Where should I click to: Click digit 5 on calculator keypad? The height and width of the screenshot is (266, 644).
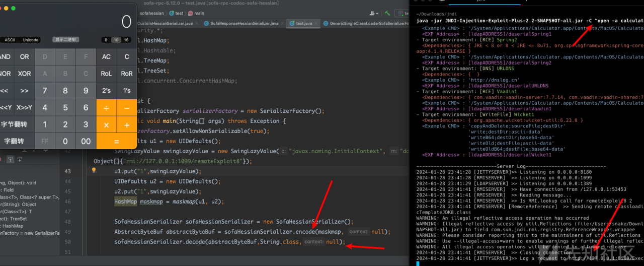tap(65, 107)
